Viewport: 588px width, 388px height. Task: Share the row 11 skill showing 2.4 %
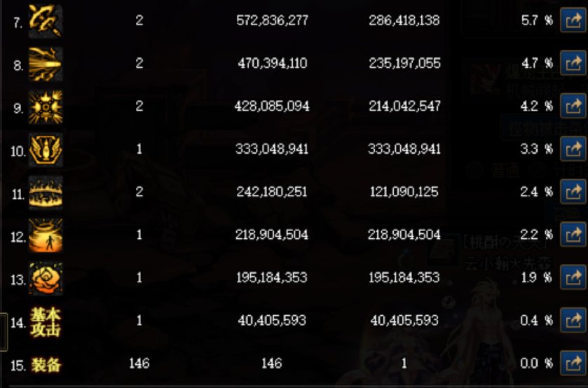tap(573, 192)
